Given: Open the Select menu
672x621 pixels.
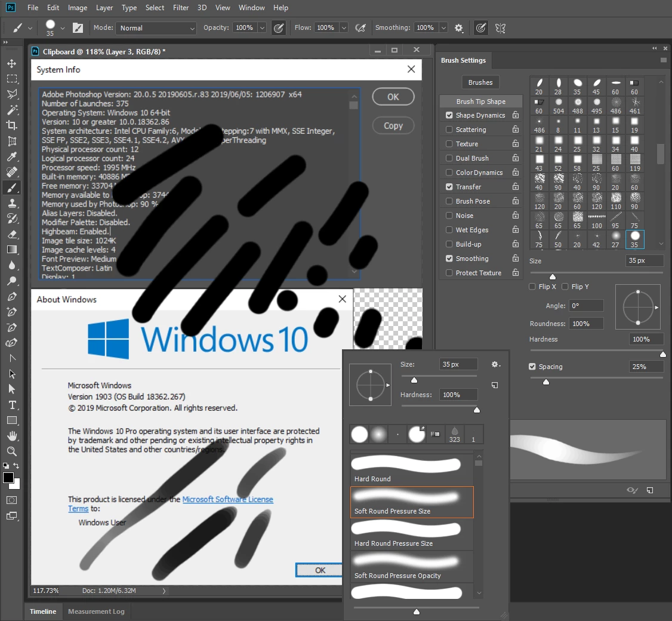Looking at the screenshot, I should click(155, 8).
